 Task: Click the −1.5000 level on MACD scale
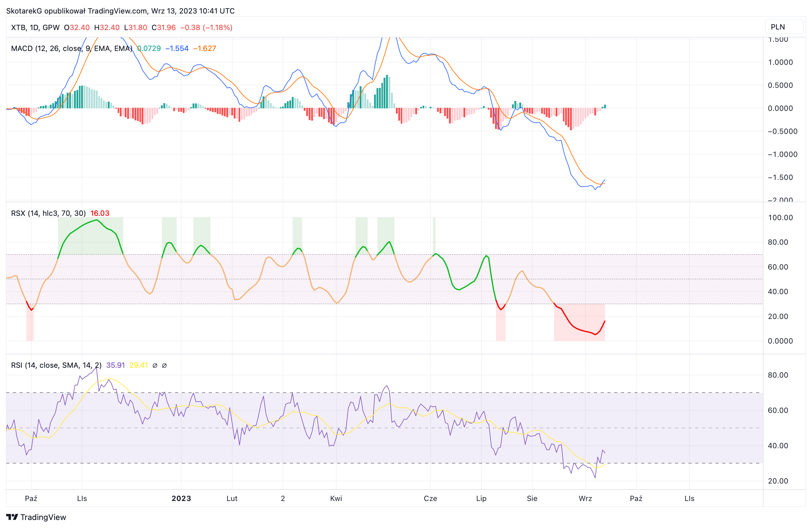coord(781,177)
